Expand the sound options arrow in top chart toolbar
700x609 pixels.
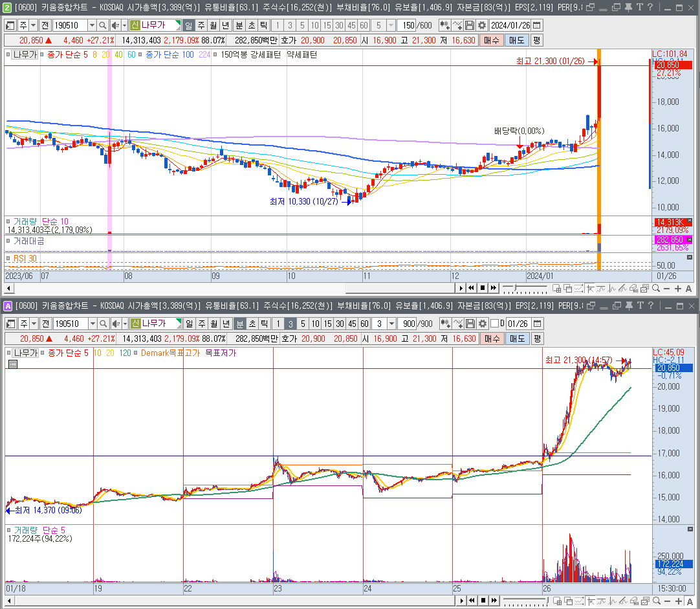[x=125, y=25]
